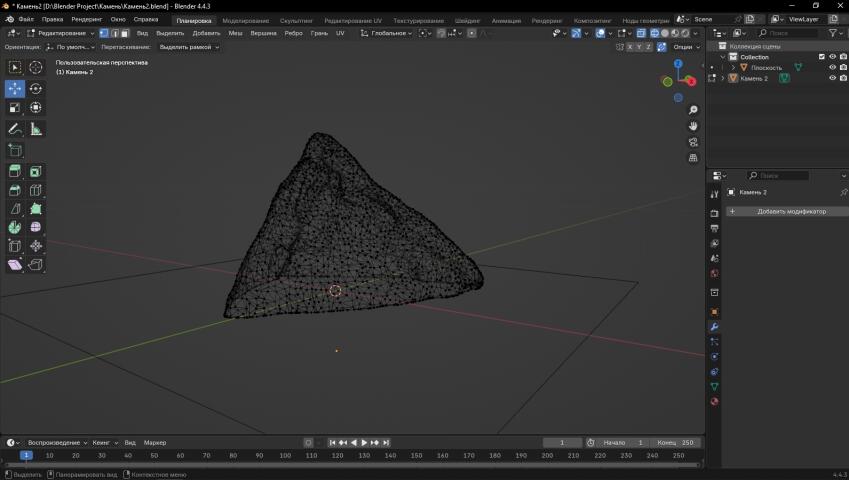Open the Material properties tab

(x=714, y=402)
